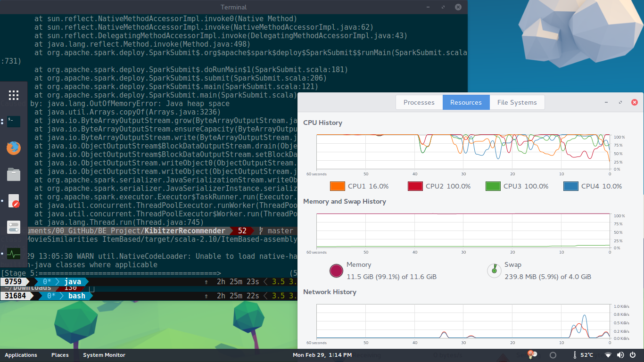Open the System Monitor app menu in panel

[x=104, y=355]
